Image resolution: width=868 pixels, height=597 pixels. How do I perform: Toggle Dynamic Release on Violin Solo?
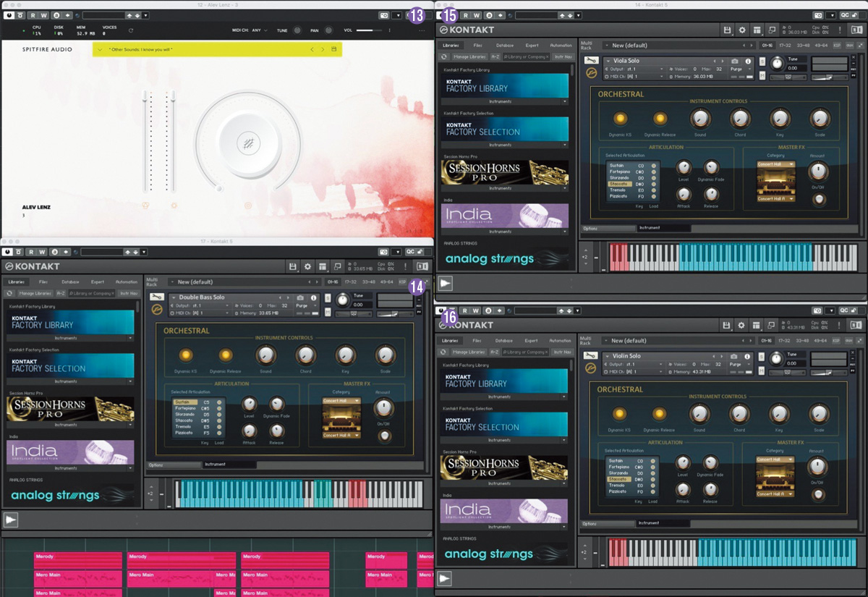coord(660,413)
